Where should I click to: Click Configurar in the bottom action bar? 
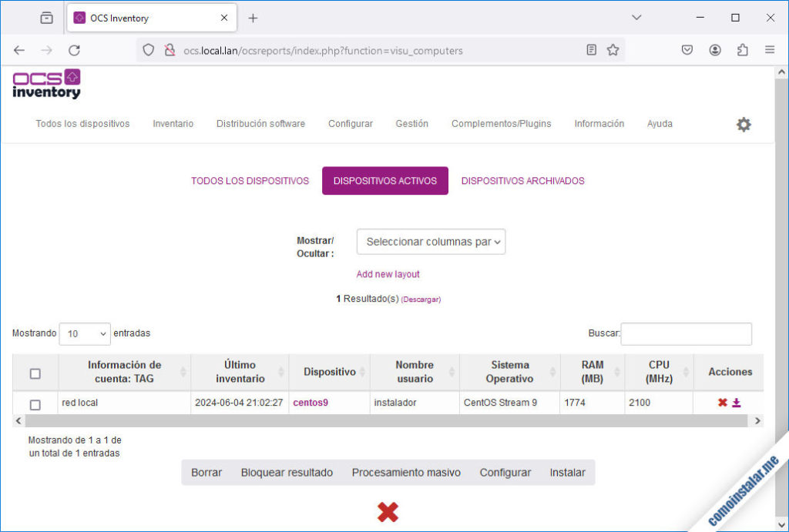pos(505,473)
